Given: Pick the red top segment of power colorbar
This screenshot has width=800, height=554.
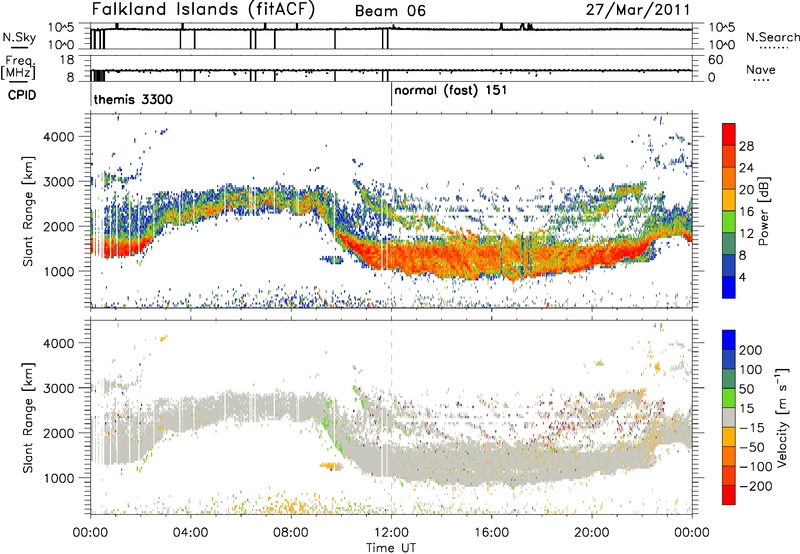Looking at the screenshot, I should click(729, 135).
